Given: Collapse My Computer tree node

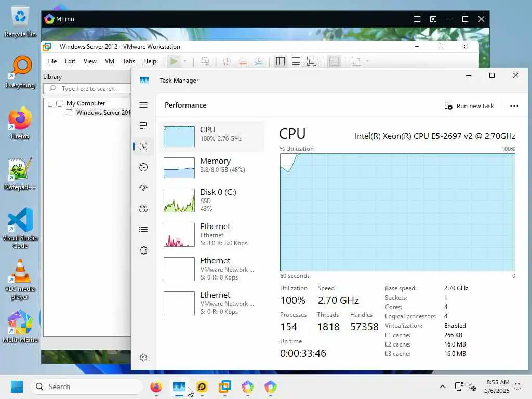Looking at the screenshot, I should click(50, 104).
